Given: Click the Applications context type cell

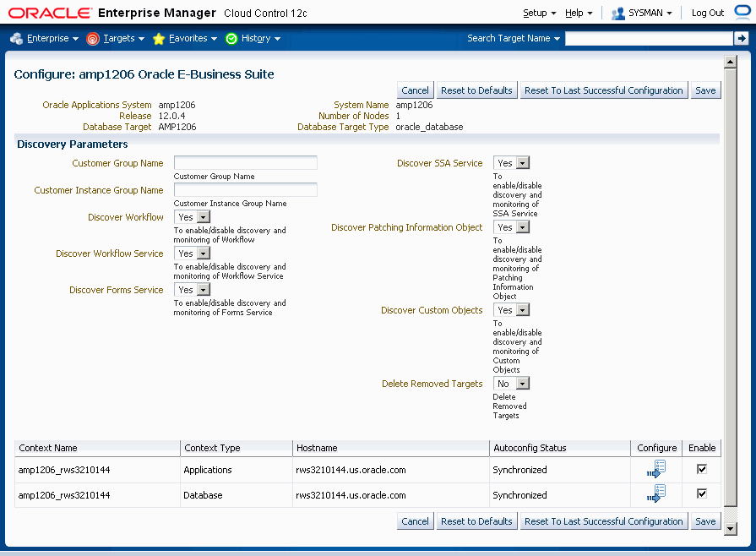Looking at the screenshot, I should pyautogui.click(x=208, y=470).
